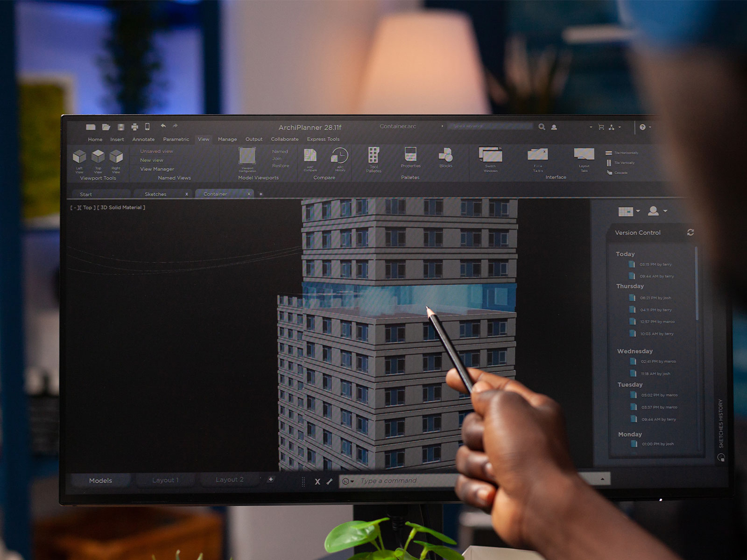Image resolution: width=747 pixels, height=560 pixels.
Task: Click the Switch Windows icon
Action: (491, 154)
